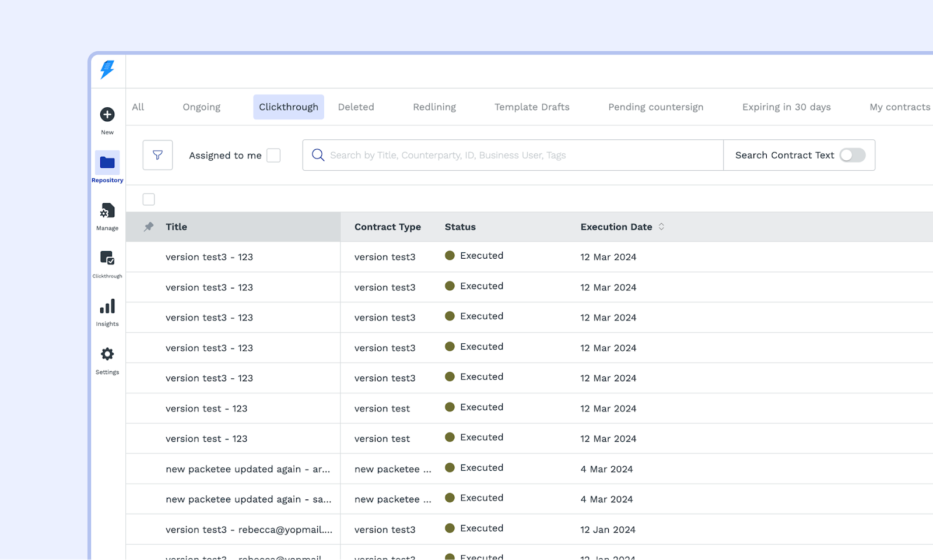Select the Expiring in 30 days tab
Image resolution: width=933 pixels, height=560 pixels.
[786, 107]
